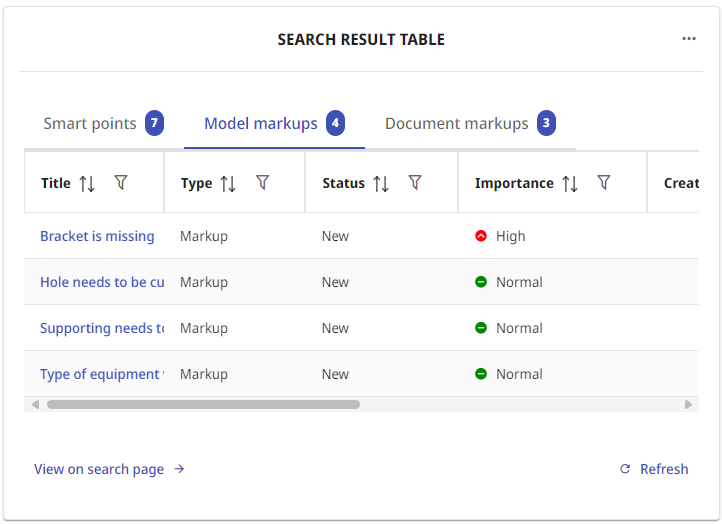Sort table by Type column

[228, 184]
